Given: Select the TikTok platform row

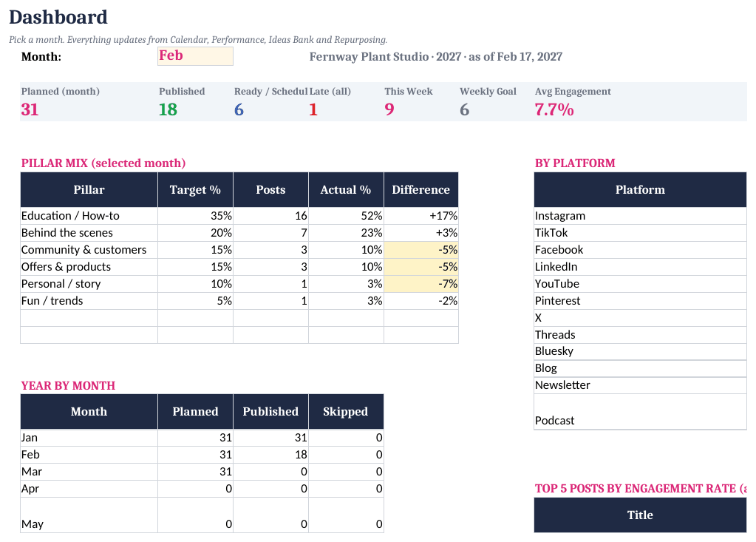Looking at the screenshot, I should point(640,233).
